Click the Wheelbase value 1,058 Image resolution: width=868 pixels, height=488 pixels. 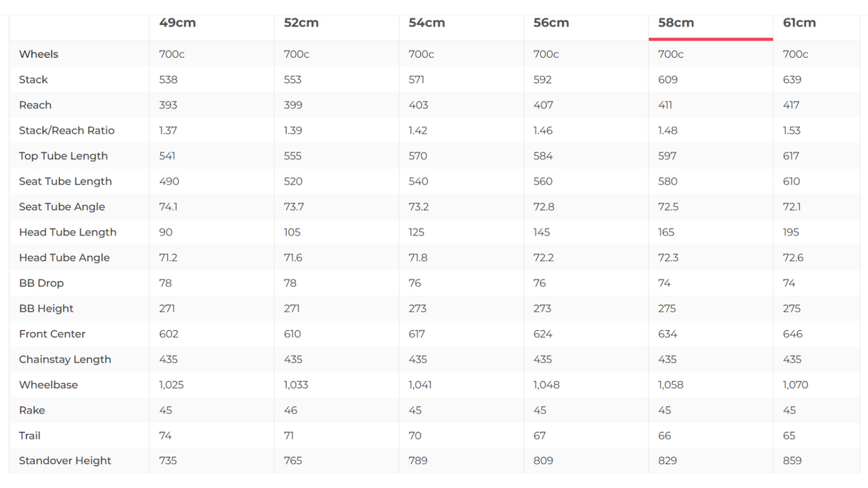(x=671, y=384)
